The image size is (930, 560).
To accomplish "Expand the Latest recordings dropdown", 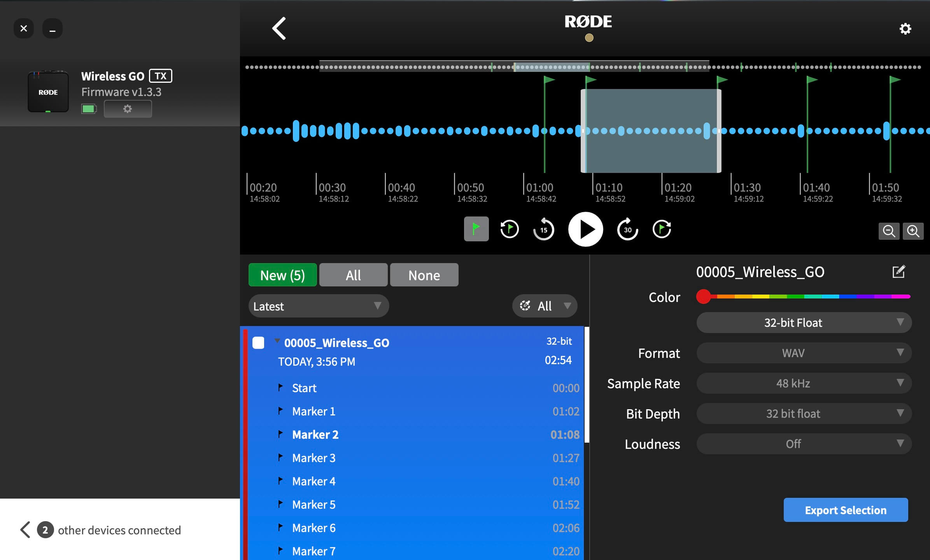I will coord(317,306).
